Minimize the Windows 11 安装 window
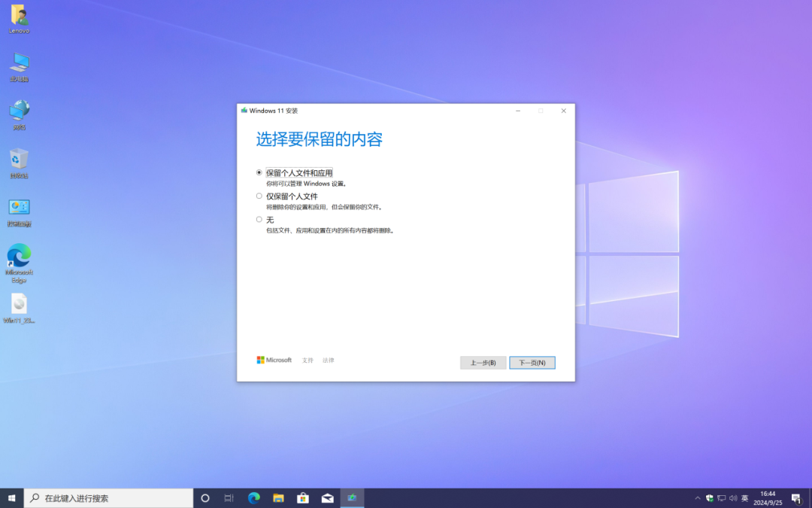 [518, 111]
